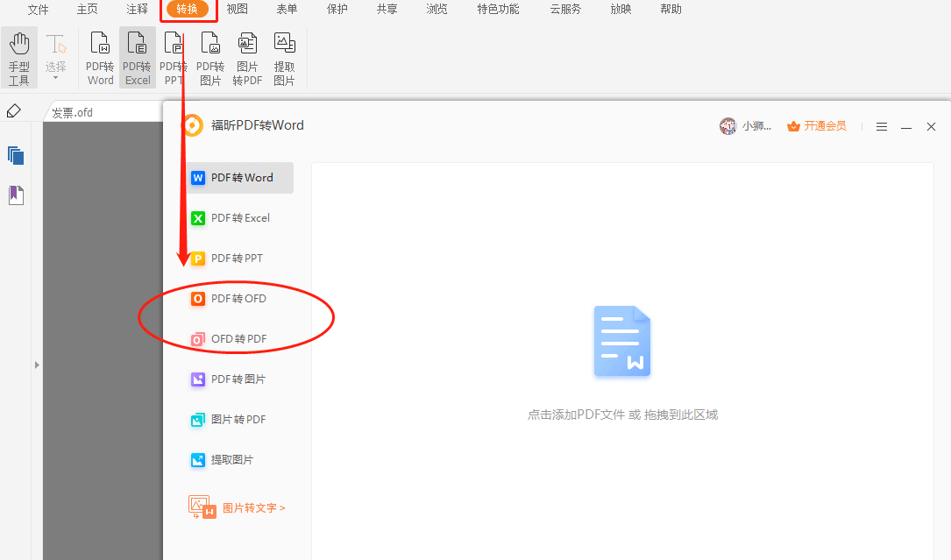The image size is (951, 560).
Task: Click the PDF转图片 toolbar icon
Action: [210, 58]
